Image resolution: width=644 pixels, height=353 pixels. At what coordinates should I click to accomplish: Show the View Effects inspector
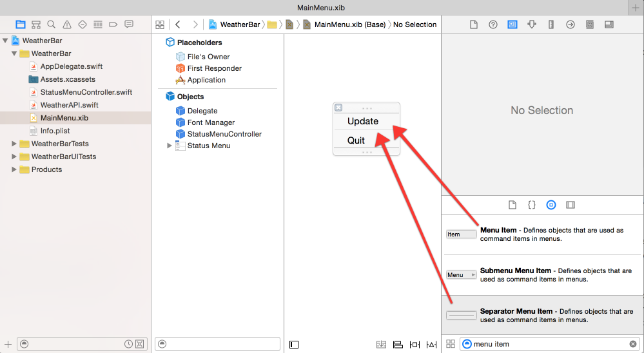[609, 24]
